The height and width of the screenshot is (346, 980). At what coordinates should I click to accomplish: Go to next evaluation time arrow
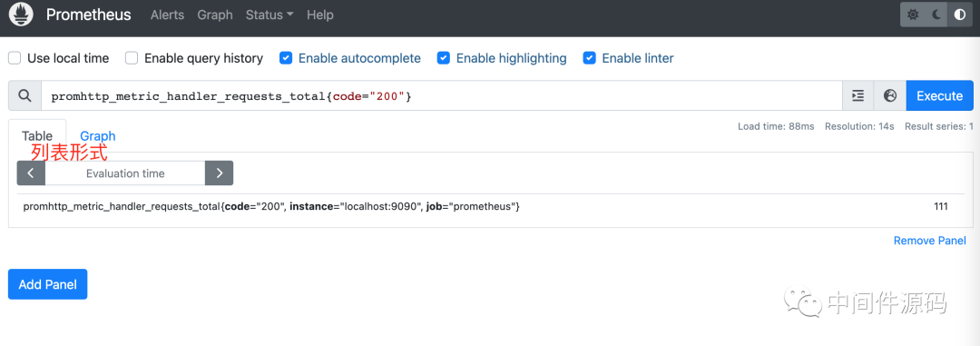219,173
